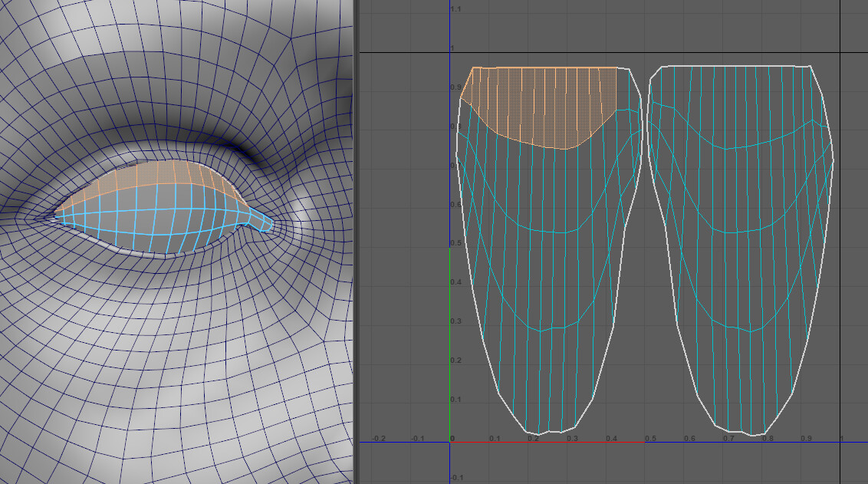The image size is (868, 484).
Task: Click the eyebrow ridge mesh in 3D viewport
Action: click(153, 61)
